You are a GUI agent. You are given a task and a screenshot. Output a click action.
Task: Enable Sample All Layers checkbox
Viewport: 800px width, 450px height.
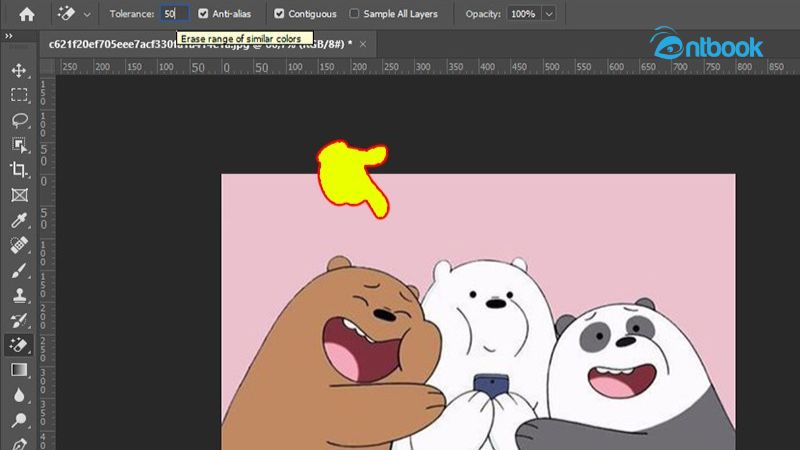coord(354,14)
